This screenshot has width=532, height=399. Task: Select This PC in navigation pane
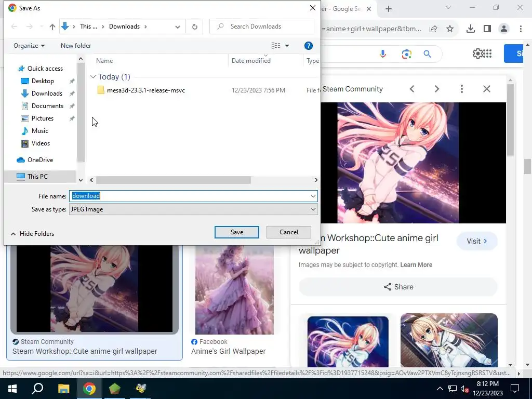coord(37,177)
